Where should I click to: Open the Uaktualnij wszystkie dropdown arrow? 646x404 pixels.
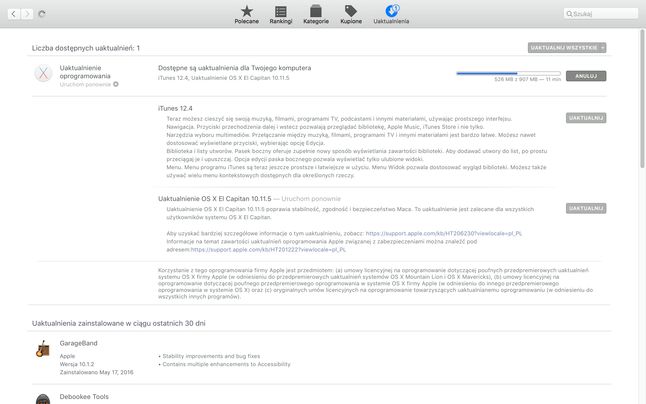point(603,48)
